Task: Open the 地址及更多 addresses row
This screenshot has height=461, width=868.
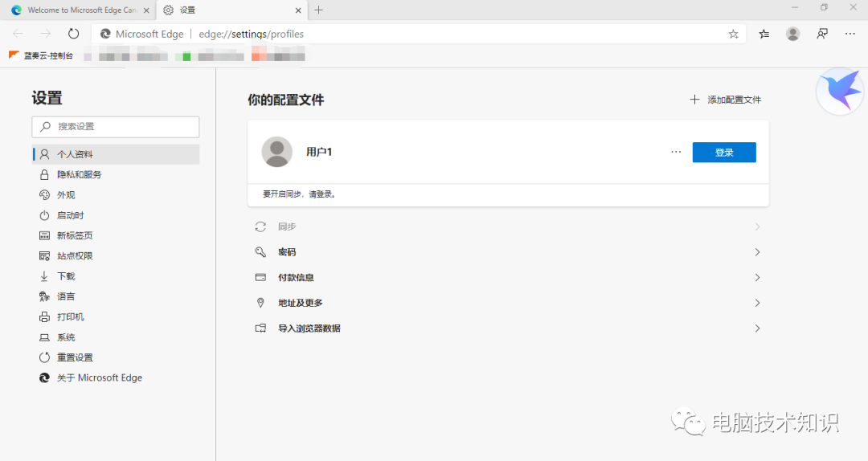Action: [x=508, y=304]
